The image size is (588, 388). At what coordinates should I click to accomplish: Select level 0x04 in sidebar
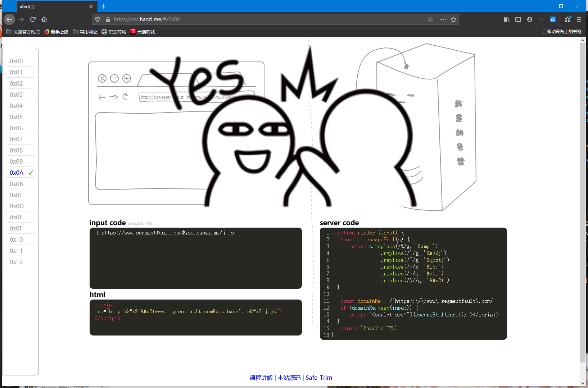[21, 106]
